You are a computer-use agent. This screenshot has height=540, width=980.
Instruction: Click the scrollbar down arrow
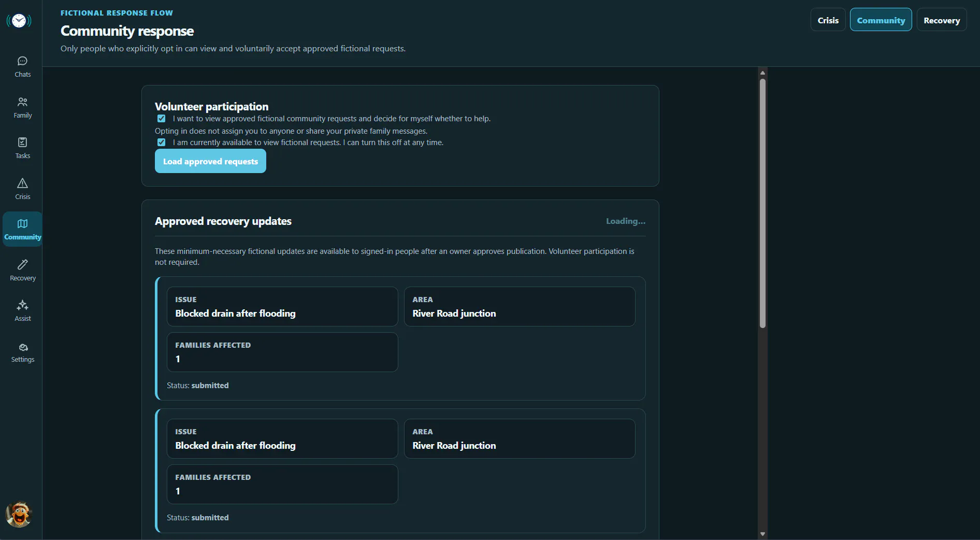762,534
